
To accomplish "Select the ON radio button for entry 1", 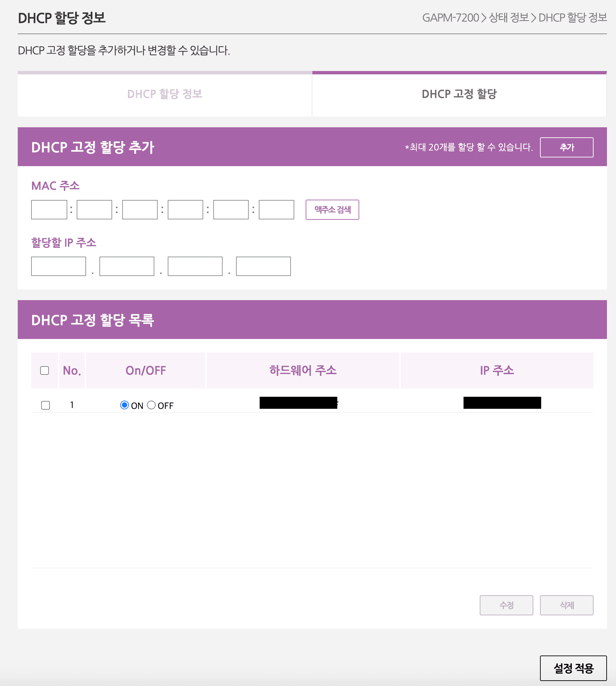I will [126, 404].
